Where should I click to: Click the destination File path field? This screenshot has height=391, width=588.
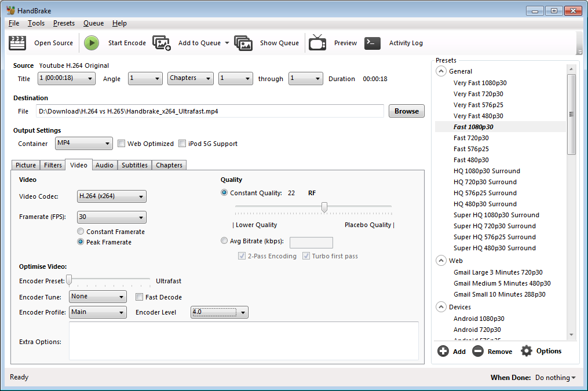[x=210, y=111]
